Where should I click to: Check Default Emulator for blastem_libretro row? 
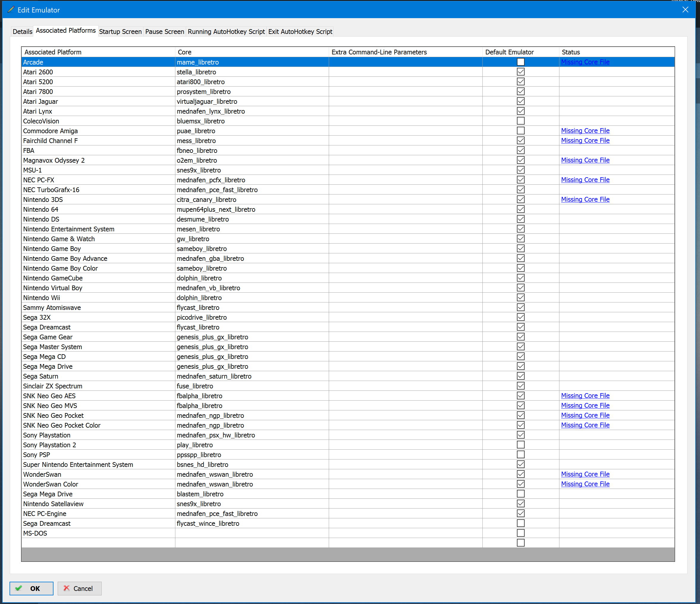coord(520,494)
